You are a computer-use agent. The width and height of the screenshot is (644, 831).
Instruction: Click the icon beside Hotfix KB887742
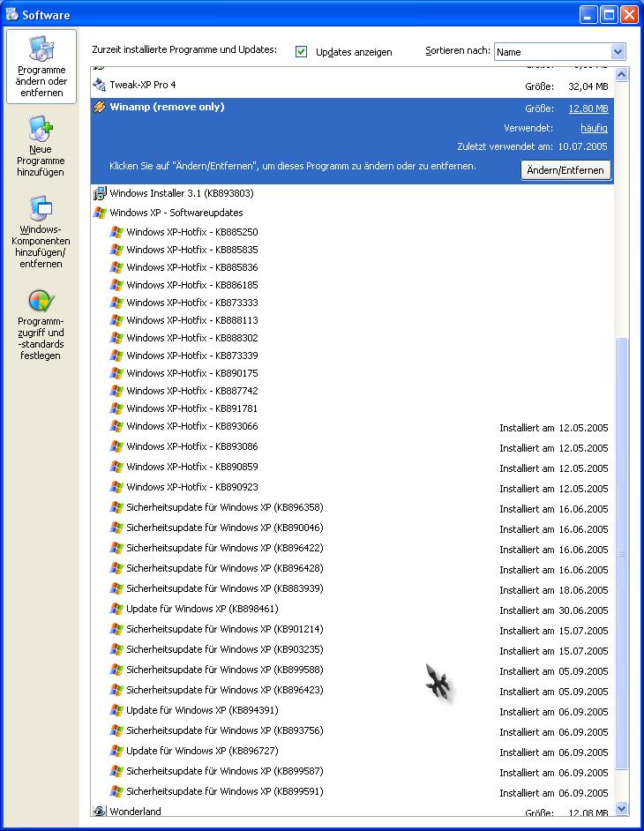(116, 391)
